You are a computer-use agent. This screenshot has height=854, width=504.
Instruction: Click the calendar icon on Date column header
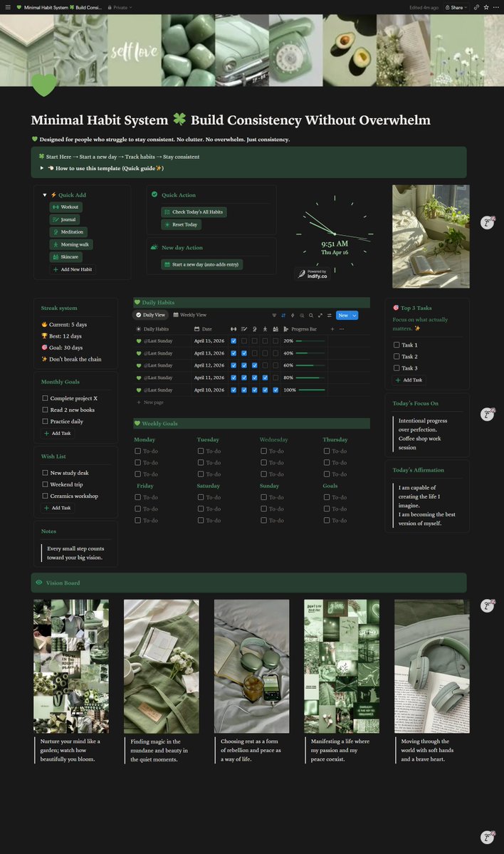point(197,329)
